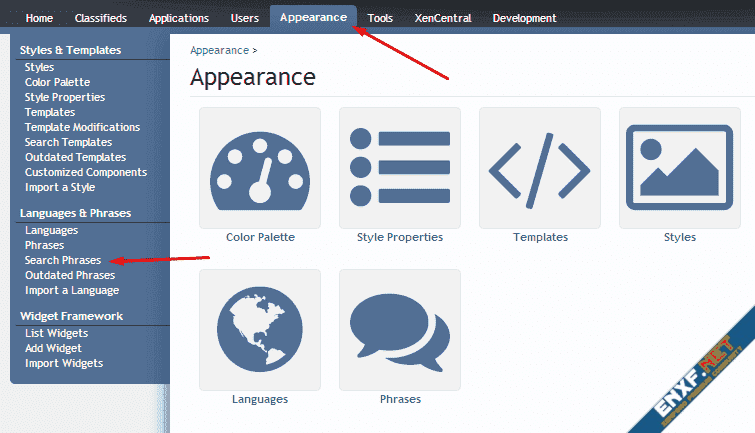Click the Style Properties list icon
Viewport: 755px width, 433px height.
click(x=400, y=168)
